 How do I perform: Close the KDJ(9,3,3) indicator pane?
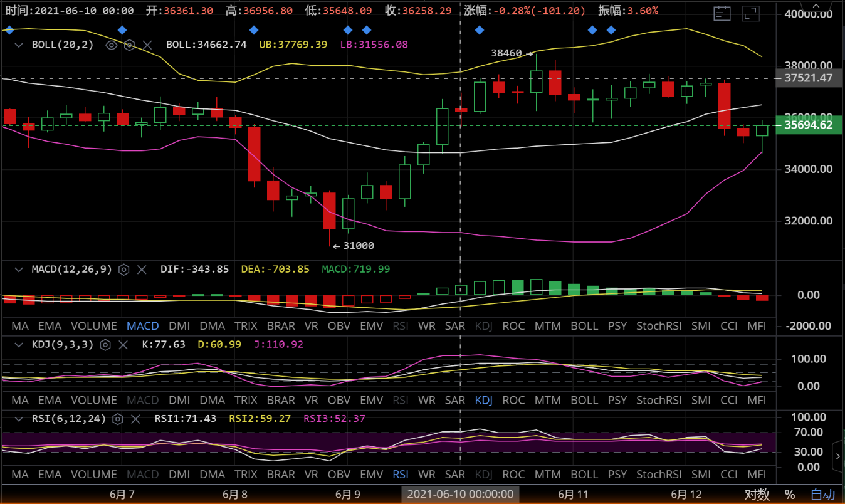[123, 344]
